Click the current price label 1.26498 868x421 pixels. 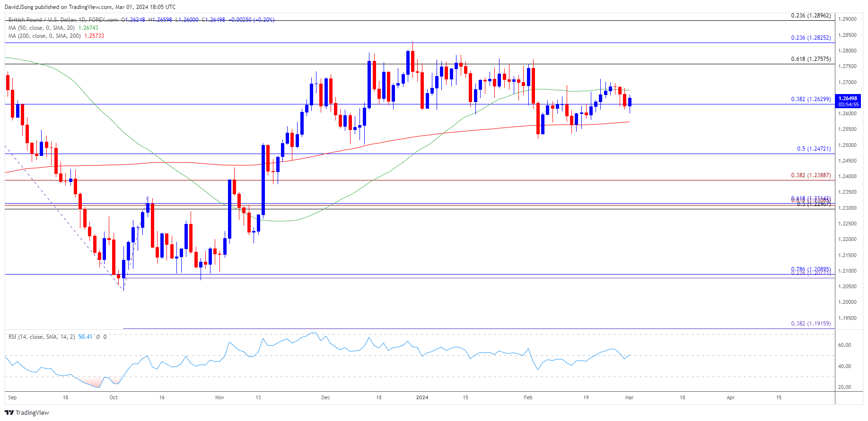[848, 99]
